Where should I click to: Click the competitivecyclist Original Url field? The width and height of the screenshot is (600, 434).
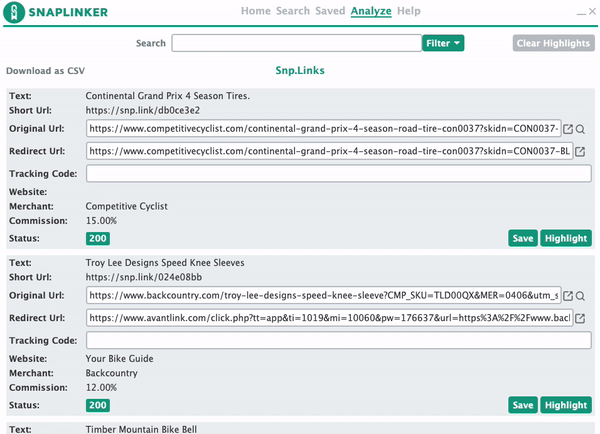[x=324, y=129]
